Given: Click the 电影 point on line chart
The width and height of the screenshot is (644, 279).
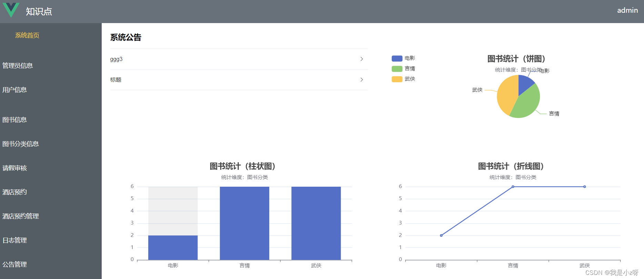Looking at the screenshot, I should tap(441, 236).
